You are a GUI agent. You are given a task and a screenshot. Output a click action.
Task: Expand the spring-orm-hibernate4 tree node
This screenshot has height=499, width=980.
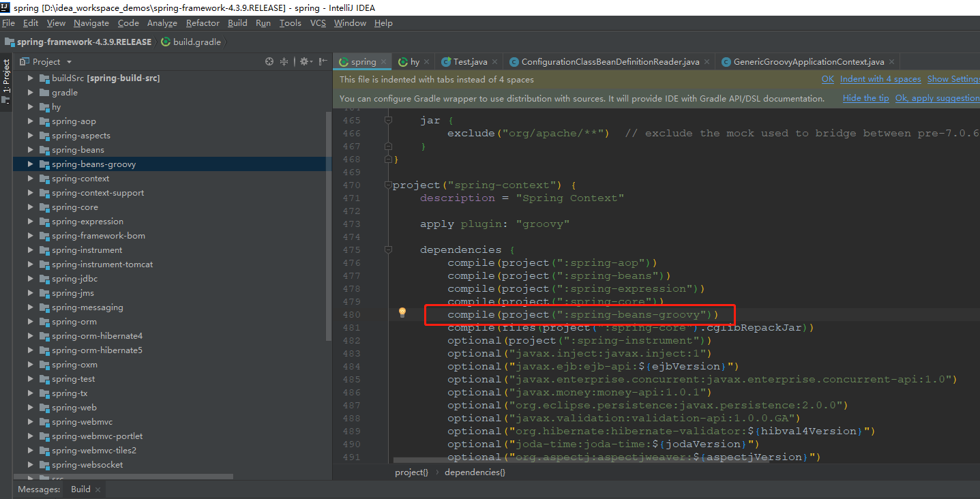[x=30, y=336]
